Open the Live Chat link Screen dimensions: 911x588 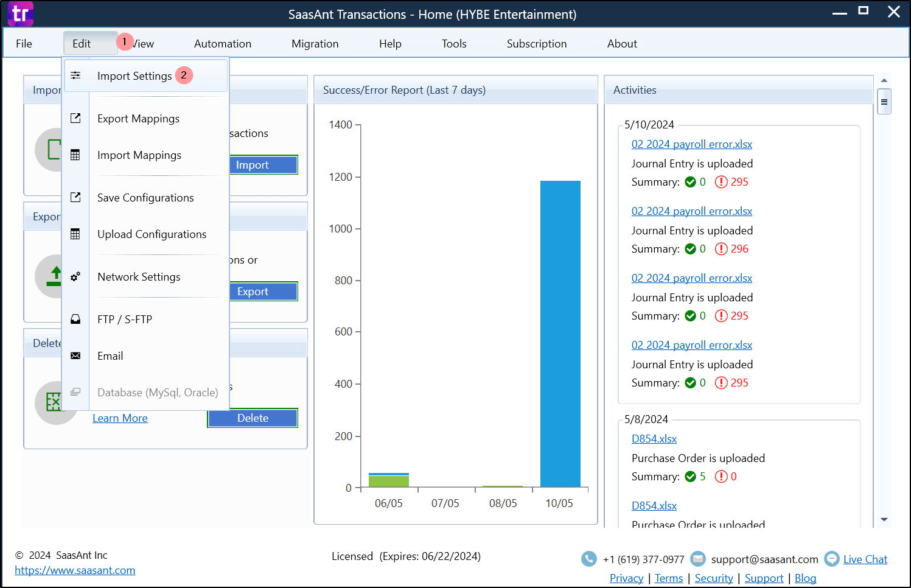coord(865,559)
